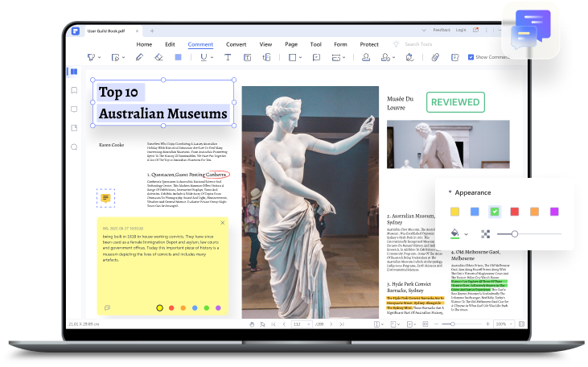Select the Pencil drawing tool
The width and height of the screenshot is (588, 367).
(x=139, y=57)
